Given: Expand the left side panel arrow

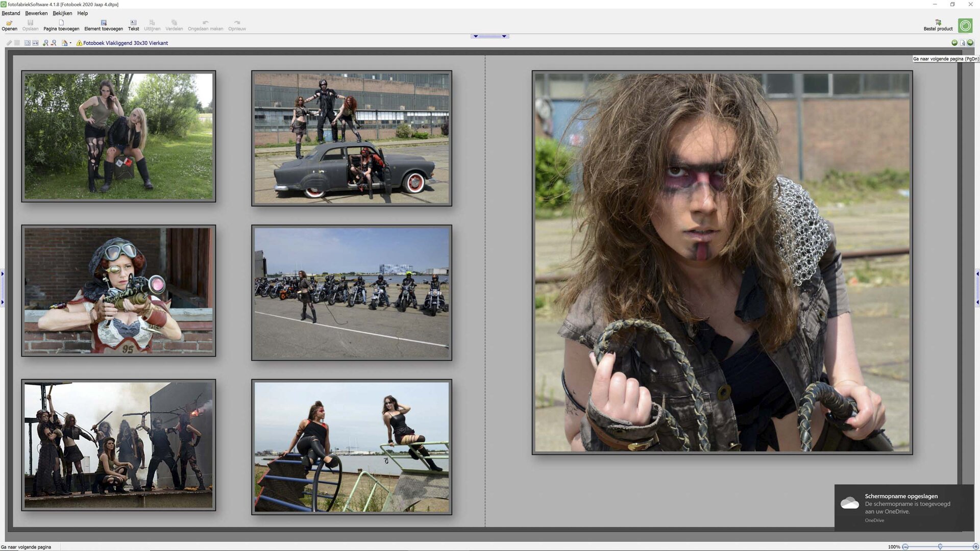Looking at the screenshot, I should point(2,274).
